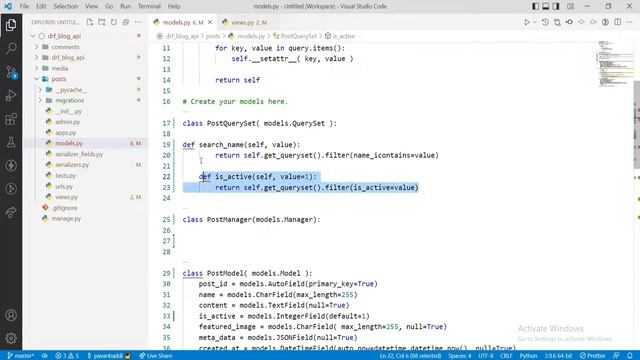The height and width of the screenshot is (360, 640).
Task: Open the Manage gear settings icon
Action: pos(11,338)
